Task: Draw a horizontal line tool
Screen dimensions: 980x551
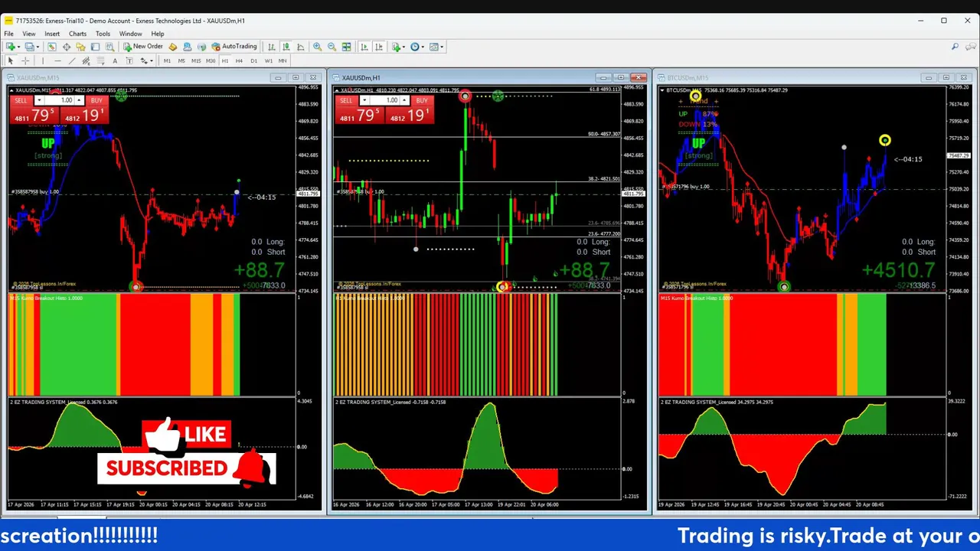Action: (x=57, y=60)
